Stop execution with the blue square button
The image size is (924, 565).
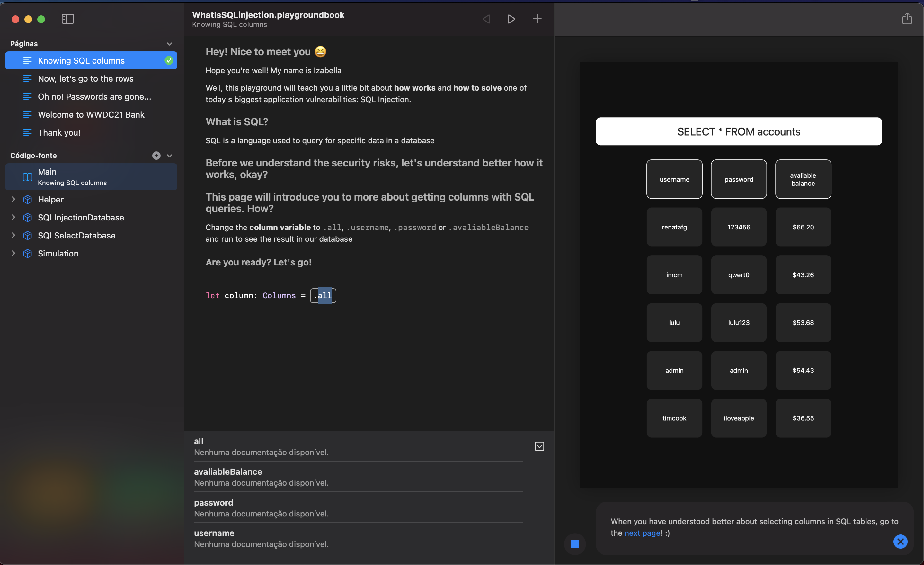coord(574,543)
